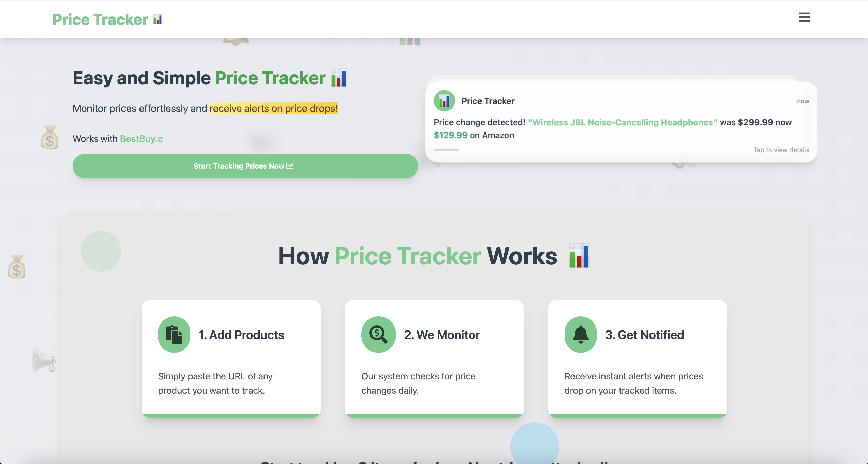Click the bell icon in Get Notified card
Screen dimensions: 868x464
pos(580,334)
